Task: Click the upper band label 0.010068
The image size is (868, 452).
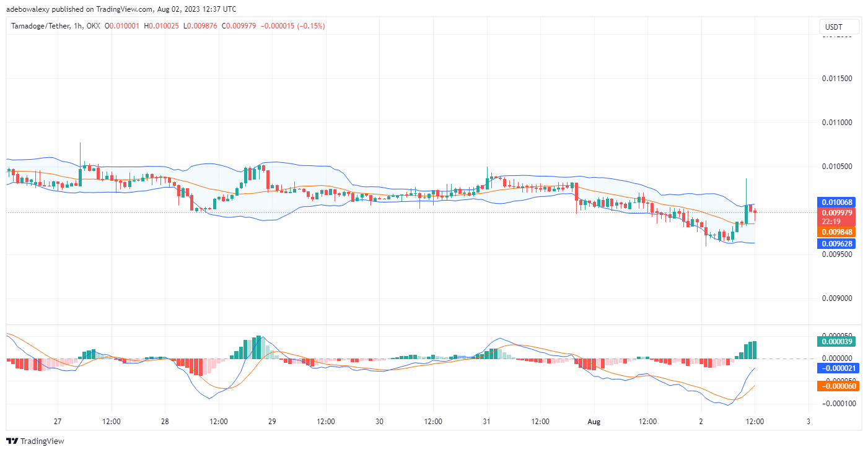Action: pos(838,202)
